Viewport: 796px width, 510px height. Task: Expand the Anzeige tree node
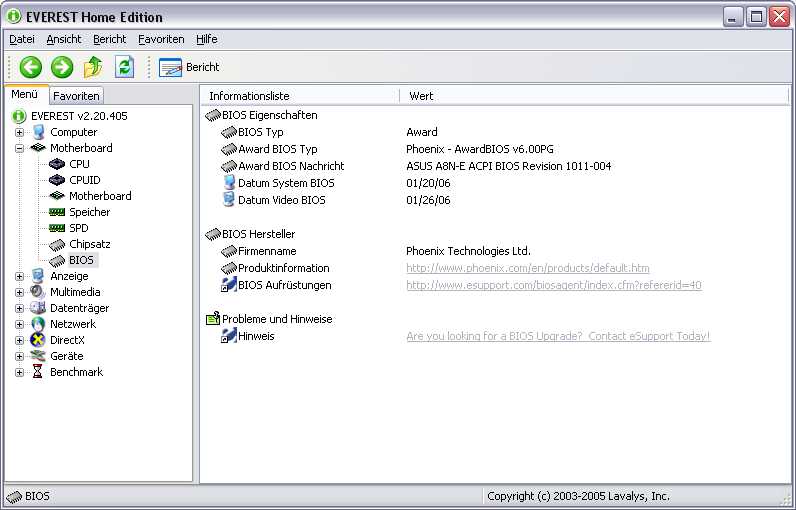click(x=19, y=277)
